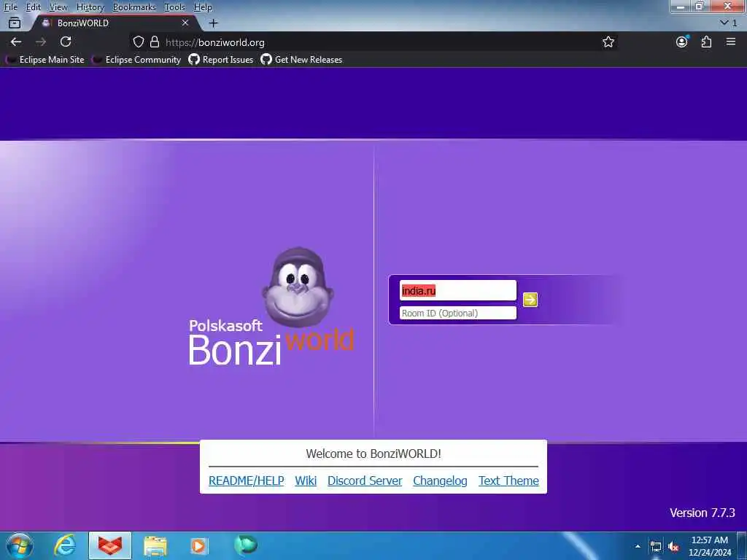
Task: Open the tab overview icon beside the tab
Action: click(15, 23)
